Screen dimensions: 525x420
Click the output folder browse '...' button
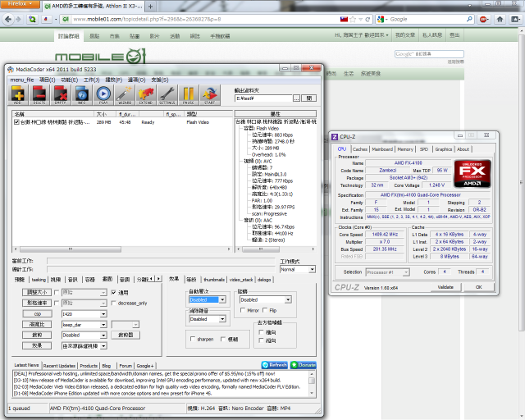pos(297,98)
